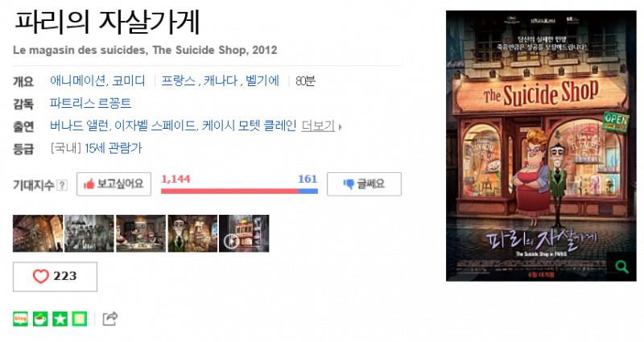This screenshot has height=342, width=644.
Task: Open the Suicide Shop movie poster
Action: tap(541, 146)
